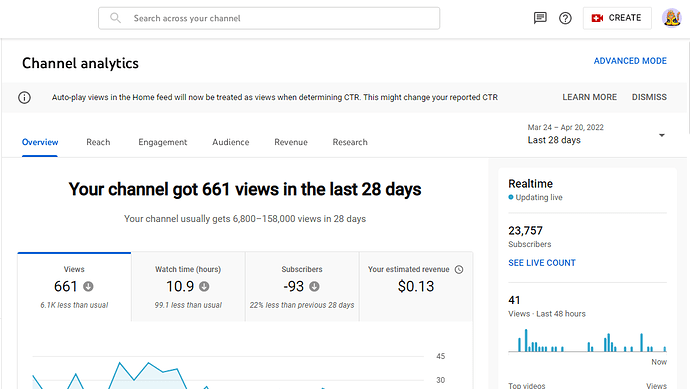Focus the Search across your channel field

click(x=269, y=18)
